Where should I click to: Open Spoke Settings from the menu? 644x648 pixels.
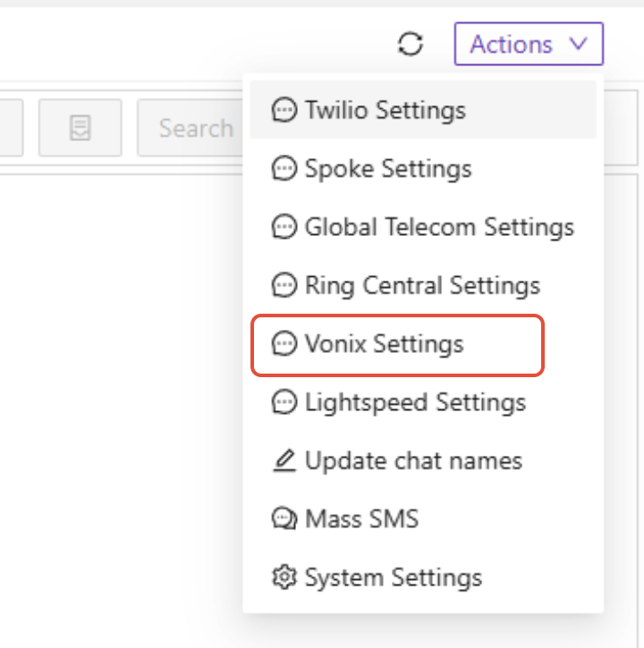[x=423, y=168]
